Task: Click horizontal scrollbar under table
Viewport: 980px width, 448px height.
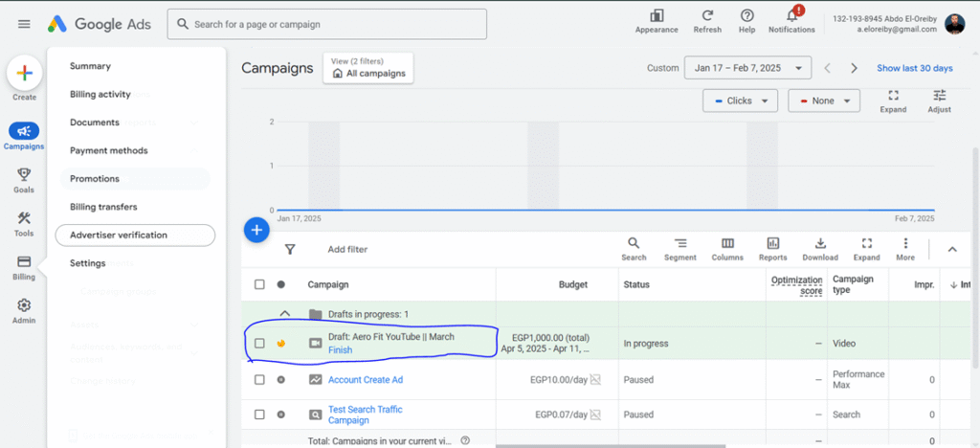Action: [611, 446]
